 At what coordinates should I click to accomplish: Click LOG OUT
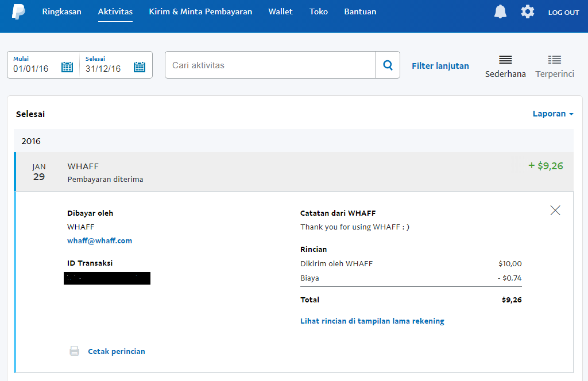coord(563,13)
